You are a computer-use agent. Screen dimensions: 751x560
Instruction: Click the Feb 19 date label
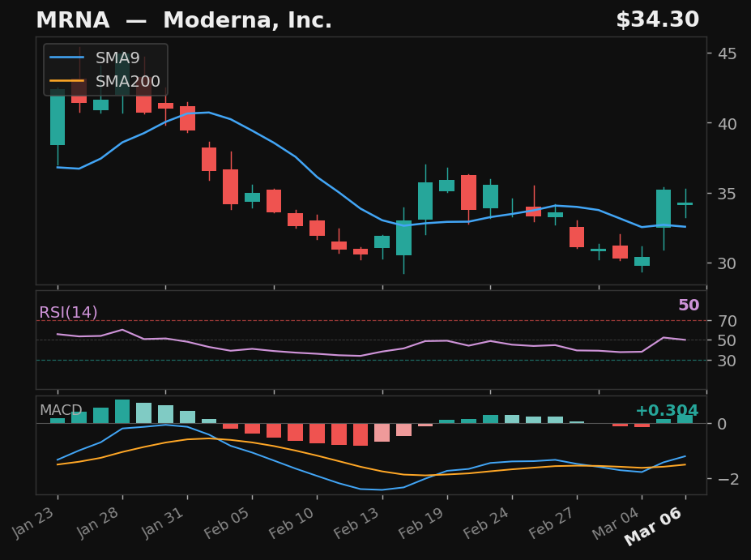click(421, 522)
